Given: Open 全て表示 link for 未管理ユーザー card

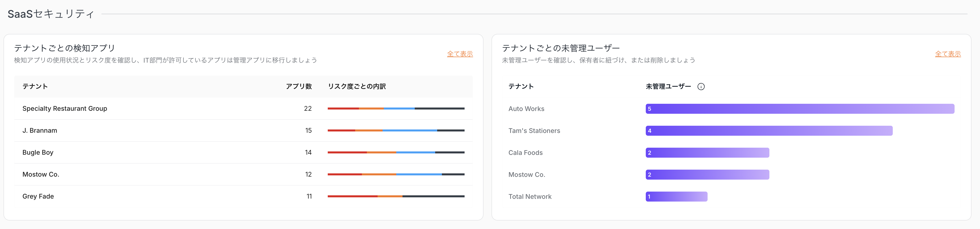Looking at the screenshot, I should coord(947,54).
